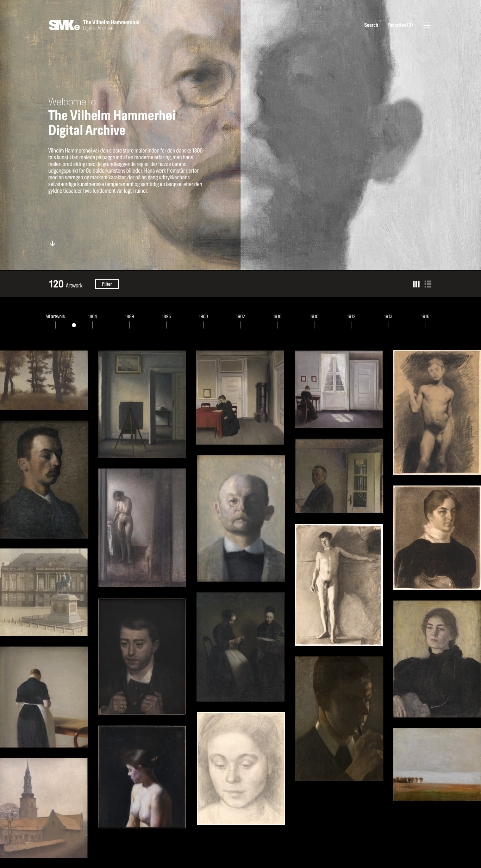Screen dimensions: 481x868
Task: Click the SMK logo in the header
Action: [64, 25]
